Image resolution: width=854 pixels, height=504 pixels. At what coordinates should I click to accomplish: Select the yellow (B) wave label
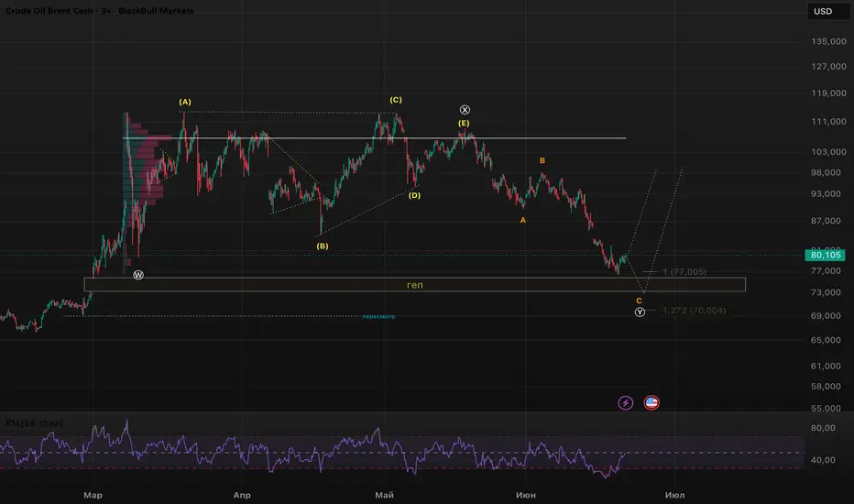pyautogui.click(x=323, y=247)
